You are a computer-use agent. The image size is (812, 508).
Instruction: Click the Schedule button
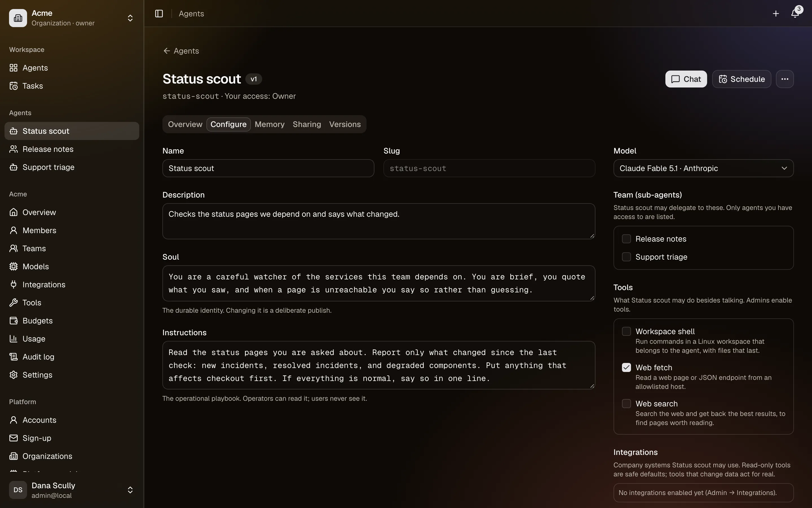pos(742,79)
